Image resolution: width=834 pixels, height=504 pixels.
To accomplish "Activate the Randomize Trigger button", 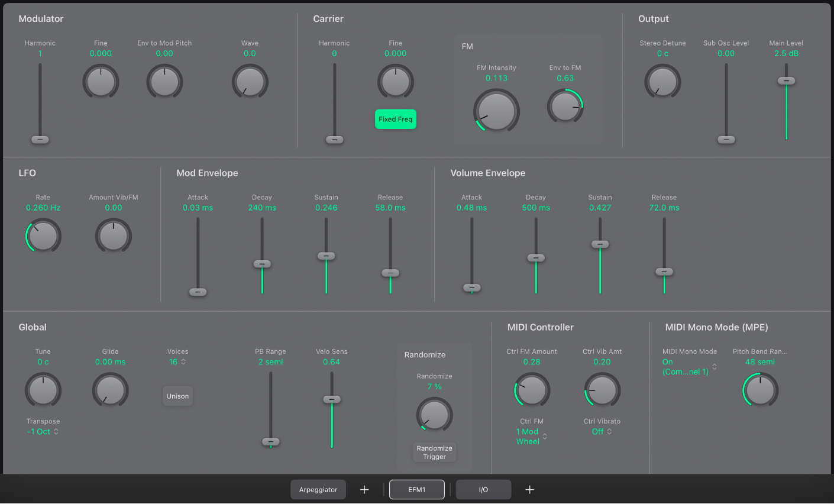I will pos(434,453).
